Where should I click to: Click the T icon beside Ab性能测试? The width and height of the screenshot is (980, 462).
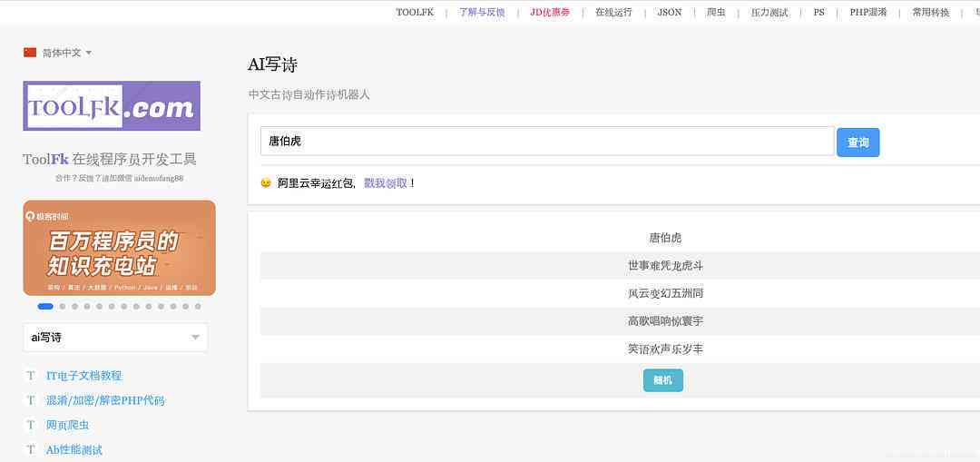click(30, 449)
